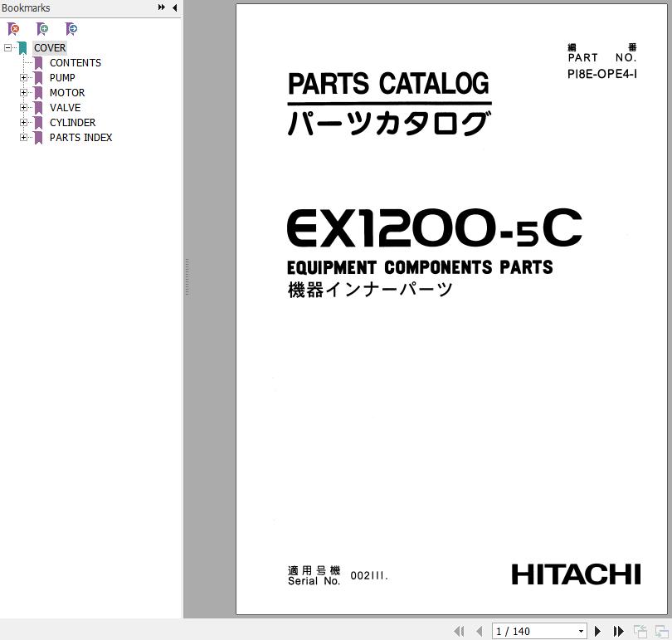Click the CYLINDER bookmark ribbon icon
The image size is (672, 640).
(x=38, y=123)
